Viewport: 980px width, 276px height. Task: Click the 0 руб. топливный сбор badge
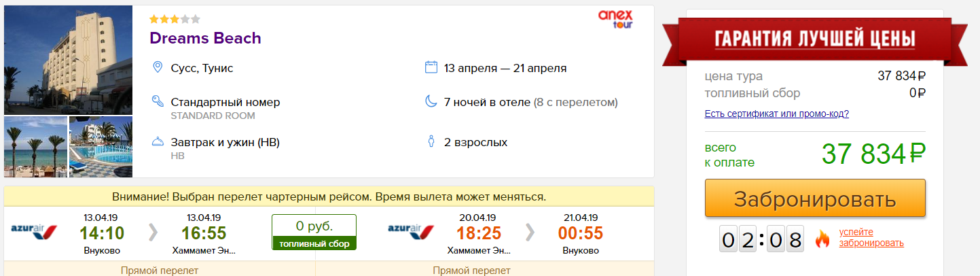pos(314,232)
